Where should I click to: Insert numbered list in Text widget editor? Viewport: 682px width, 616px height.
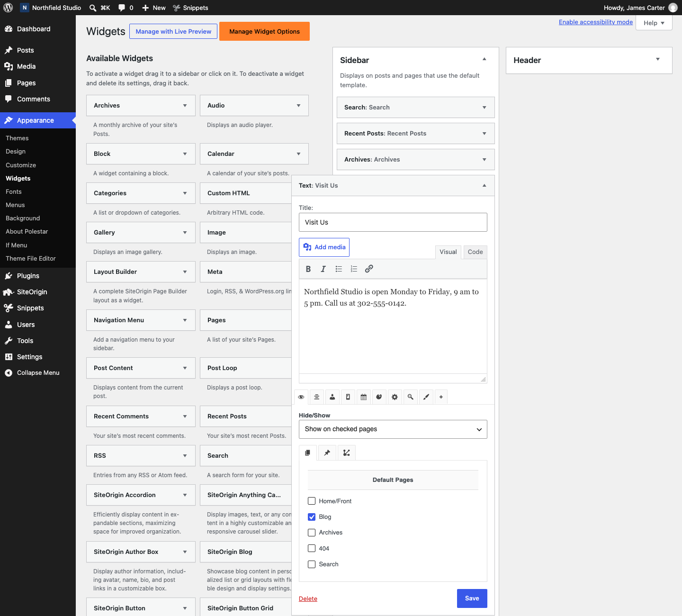354,269
